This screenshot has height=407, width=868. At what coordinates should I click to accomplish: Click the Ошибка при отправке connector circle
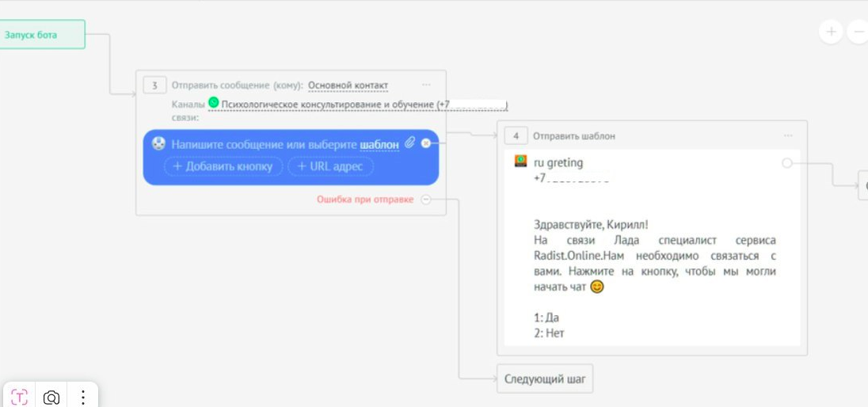(426, 200)
